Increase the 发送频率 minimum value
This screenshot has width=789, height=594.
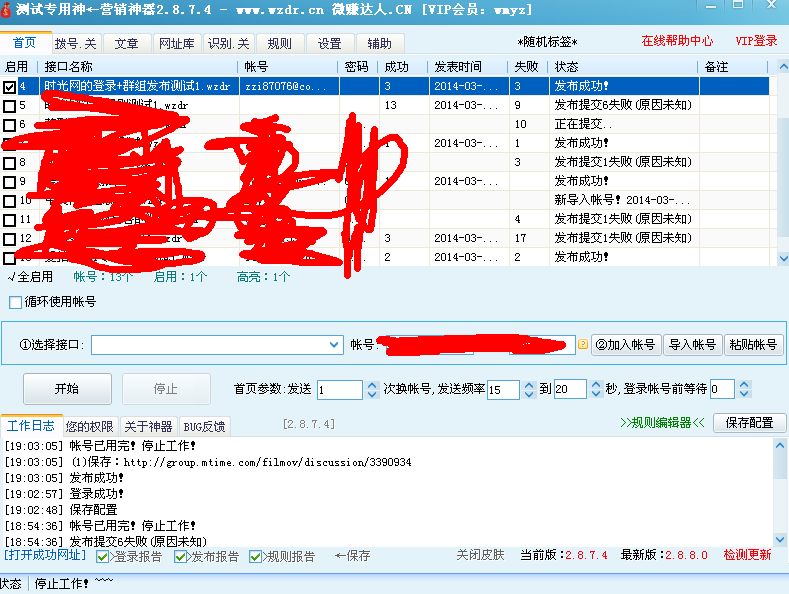(529, 385)
